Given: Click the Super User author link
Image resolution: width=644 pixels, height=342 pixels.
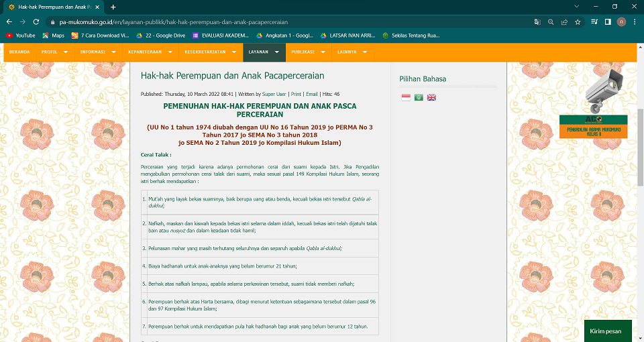Looking at the screenshot, I should coord(274,94).
